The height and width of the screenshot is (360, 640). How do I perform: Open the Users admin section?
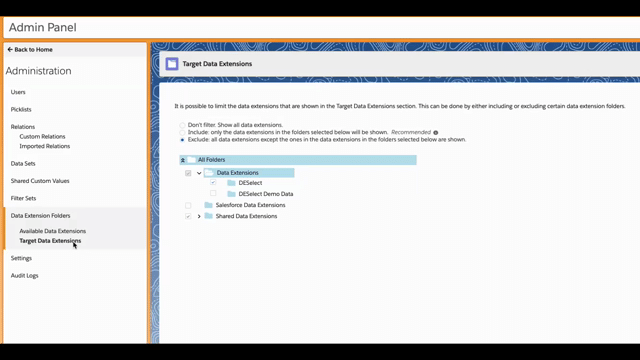coord(18,92)
